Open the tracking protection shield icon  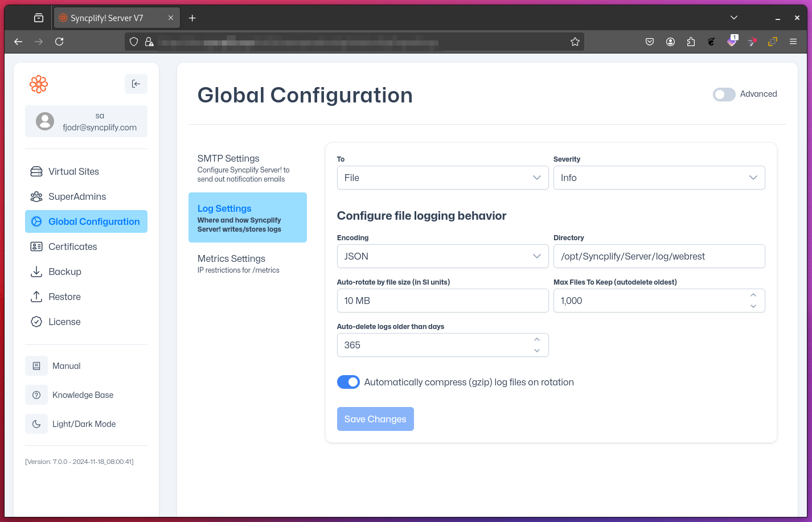[134, 42]
